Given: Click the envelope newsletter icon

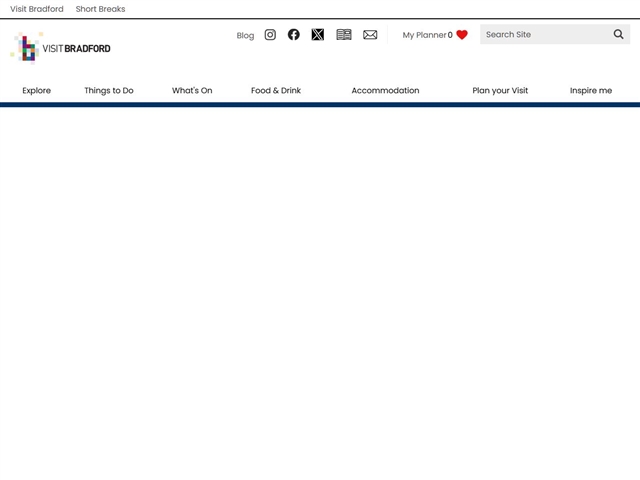Looking at the screenshot, I should point(370,35).
